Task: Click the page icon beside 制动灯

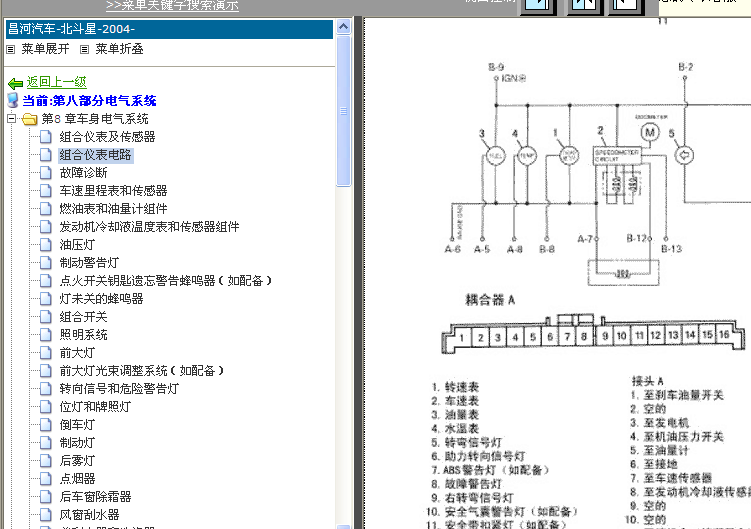Action: point(46,443)
